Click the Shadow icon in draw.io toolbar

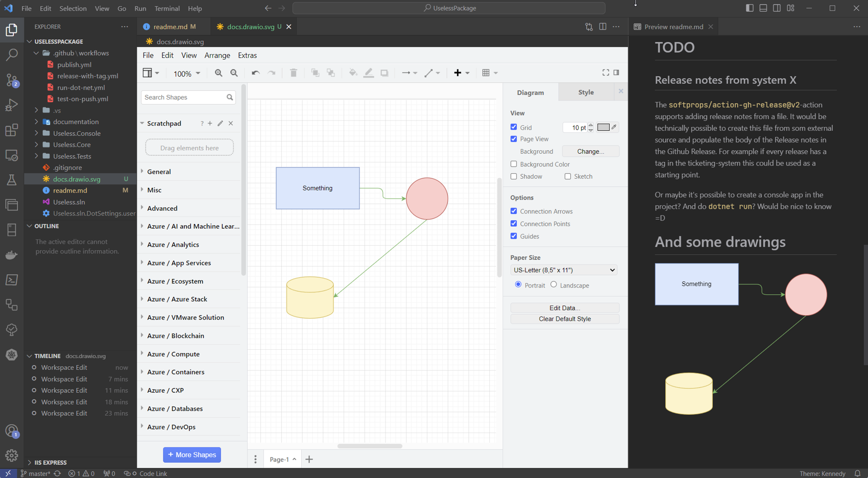coord(384,73)
